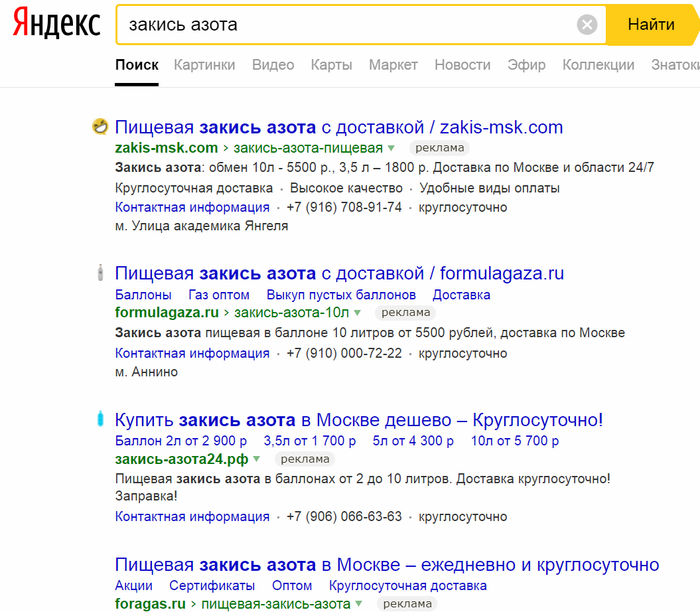Open the Доставка sitelink
Viewport: 700px width, 612px height.
point(462,295)
